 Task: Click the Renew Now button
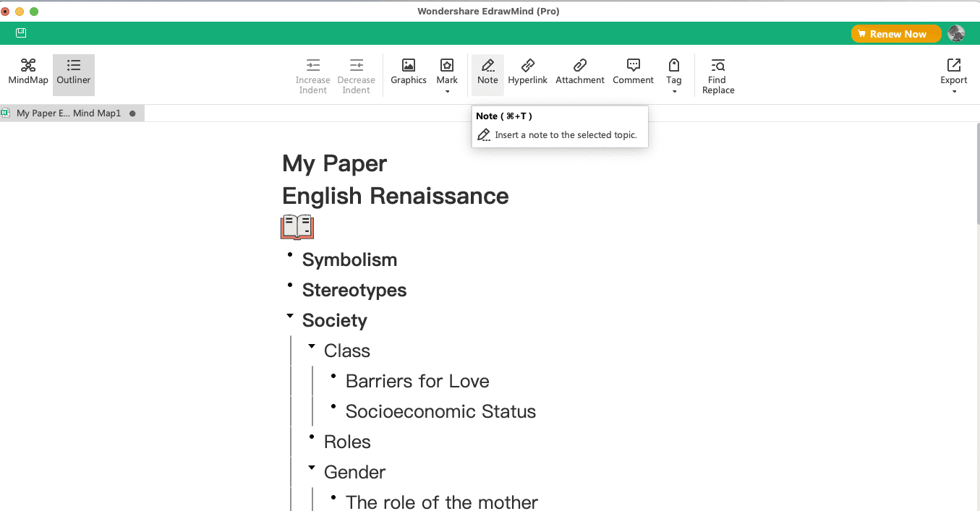point(896,34)
